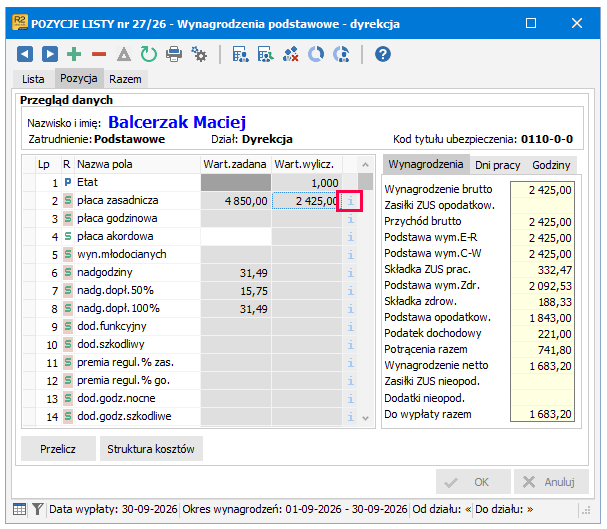The image size is (607, 529).
Task: Open the Razem tab
Action: click(125, 79)
